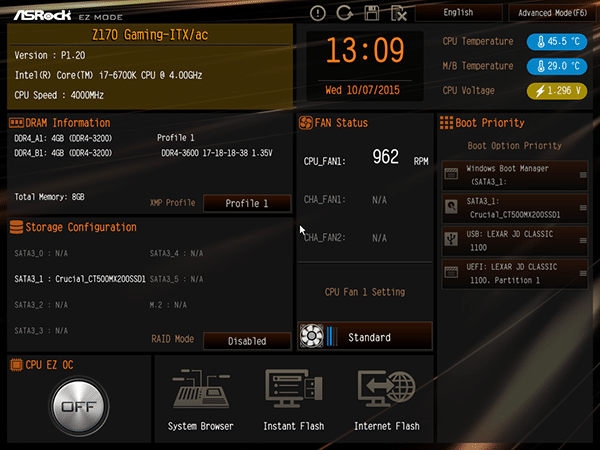Image resolution: width=600 pixels, height=450 pixels.
Task: Click the blue fan speed level bars
Action: pos(332,336)
